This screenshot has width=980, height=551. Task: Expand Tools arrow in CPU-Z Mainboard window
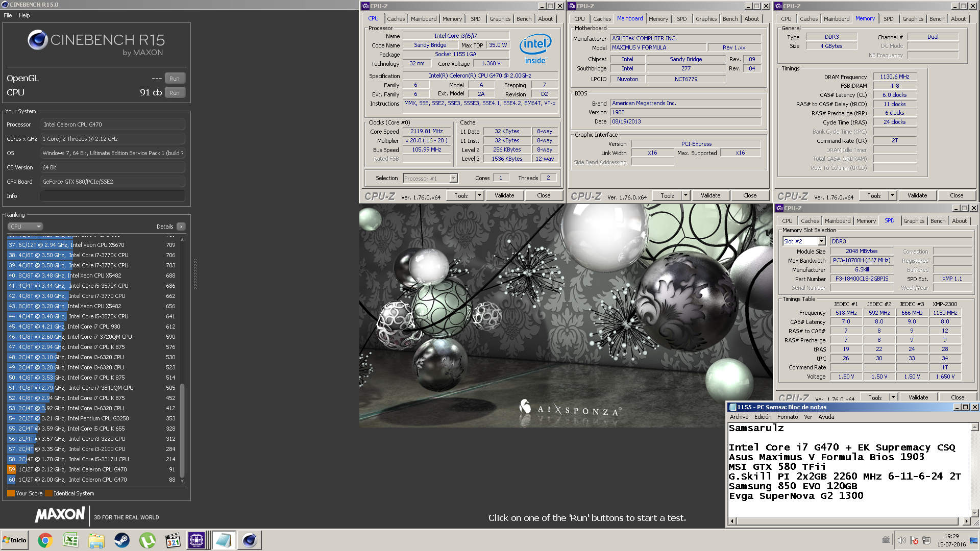pos(685,195)
